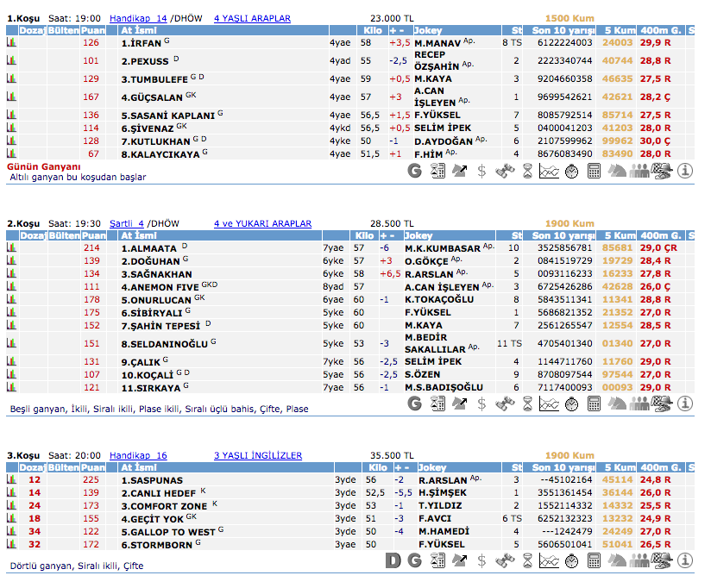
Task: Click the stopwatch icon under race 1
Action: click(572, 171)
